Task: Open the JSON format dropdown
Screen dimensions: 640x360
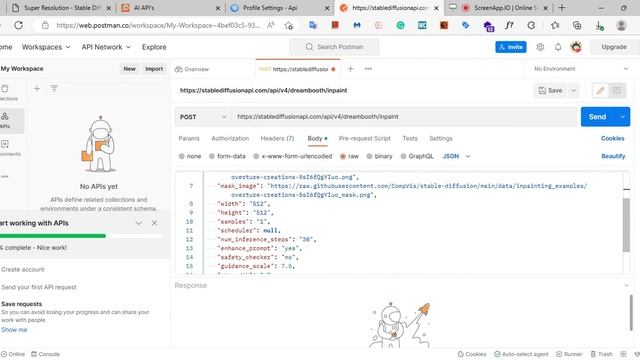Action: (456, 156)
